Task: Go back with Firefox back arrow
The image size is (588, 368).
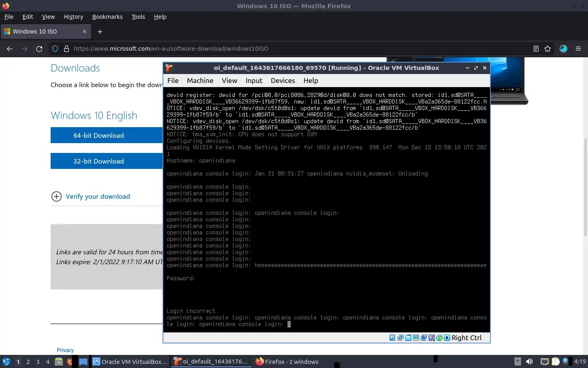Action: tap(10, 49)
